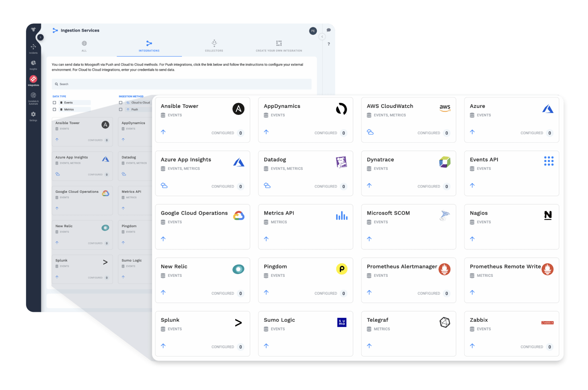The width and height of the screenshot is (588, 390).
Task: Open Create Your Own Integration tab
Action: click(279, 46)
